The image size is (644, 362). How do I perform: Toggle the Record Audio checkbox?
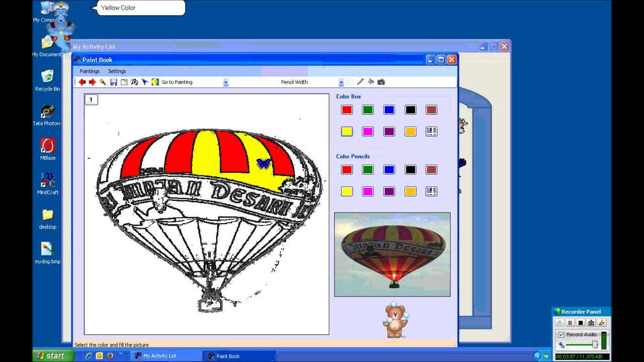point(561,335)
